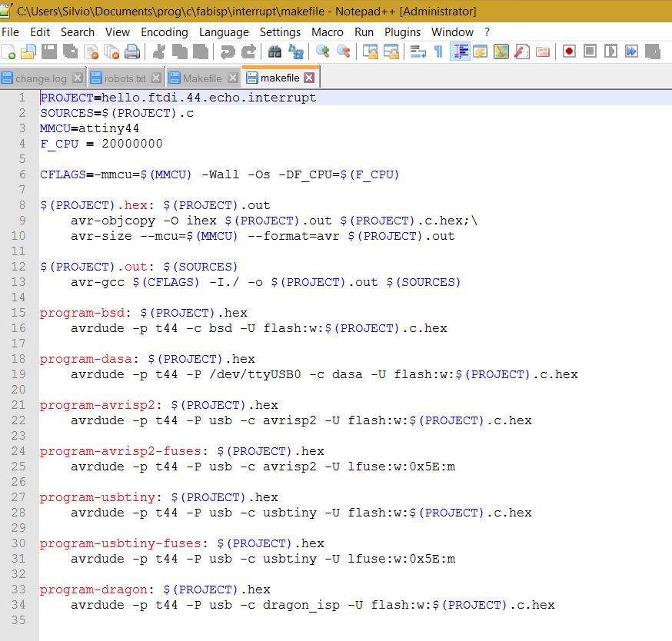Click line number 35 in the margin
672x641 pixels.
18,620
